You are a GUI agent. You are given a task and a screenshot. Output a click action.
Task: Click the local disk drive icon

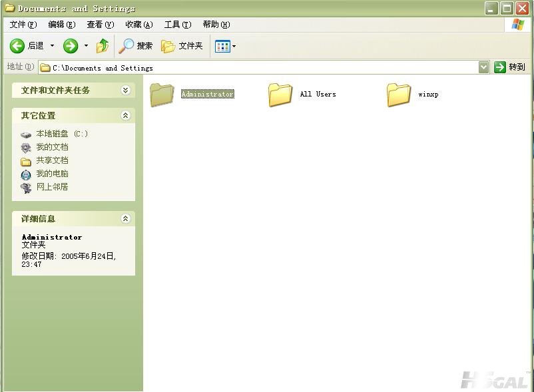coord(26,134)
